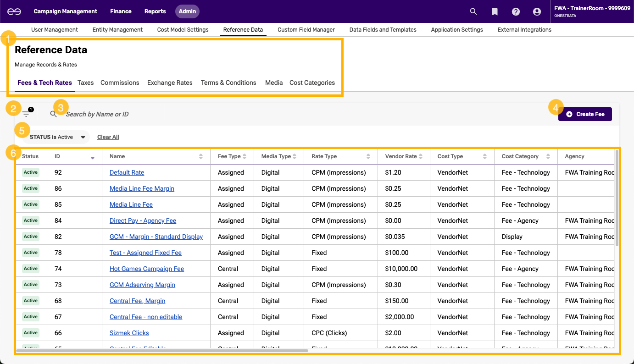Click the horizontal scrollbar under the table
This screenshot has width=634, height=364.
(x=162, y=351)
